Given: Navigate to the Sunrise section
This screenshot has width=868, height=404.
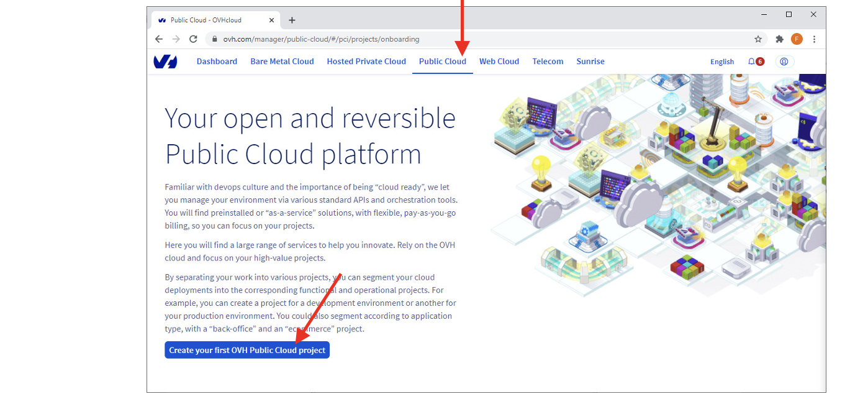Looking at the screenshot, I should click(590, 62).
